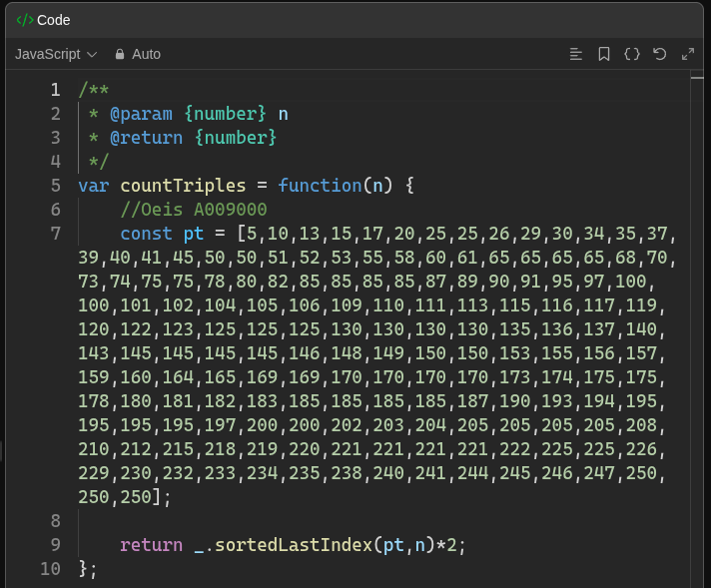Click the bookmark icon in toolbar

pos(603,54)
